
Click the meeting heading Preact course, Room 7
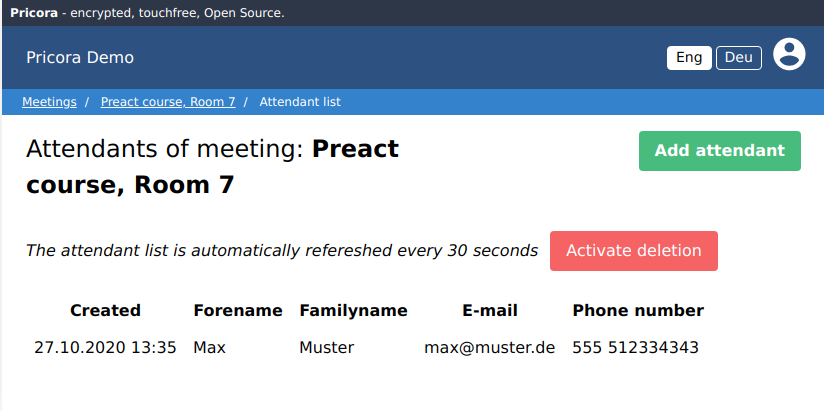click(x=212, y=167)
